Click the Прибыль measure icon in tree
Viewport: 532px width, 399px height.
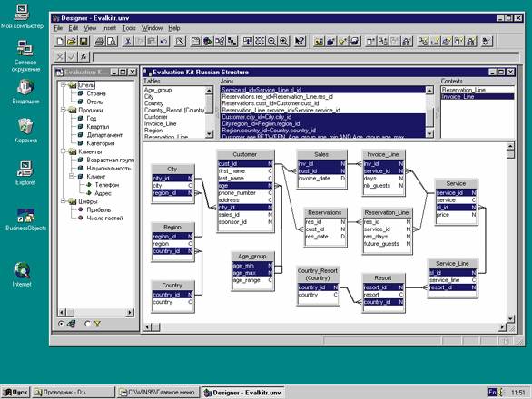point(80,209)
